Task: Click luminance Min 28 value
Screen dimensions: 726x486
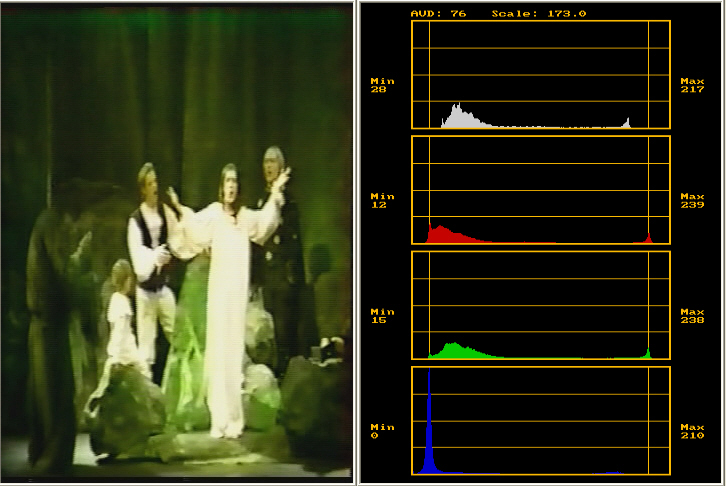Action: 382,85
